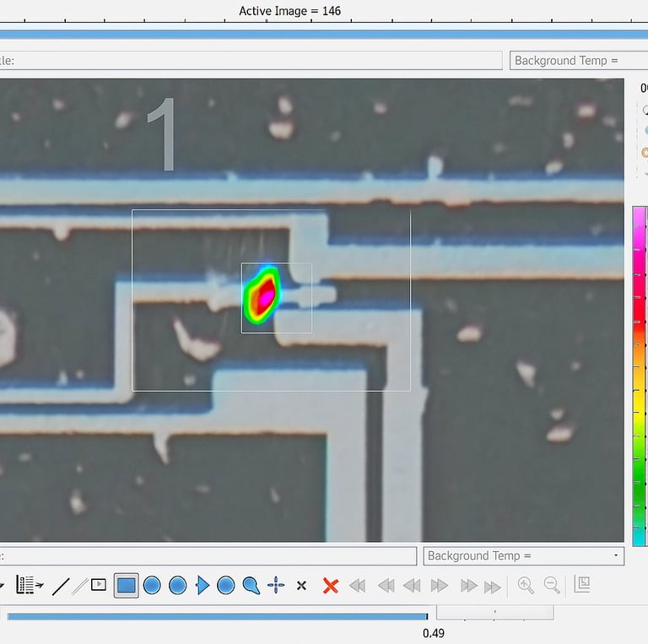Select the grey faded line tool
Viewport: 648px width, 644px height.
pos(80,586)
